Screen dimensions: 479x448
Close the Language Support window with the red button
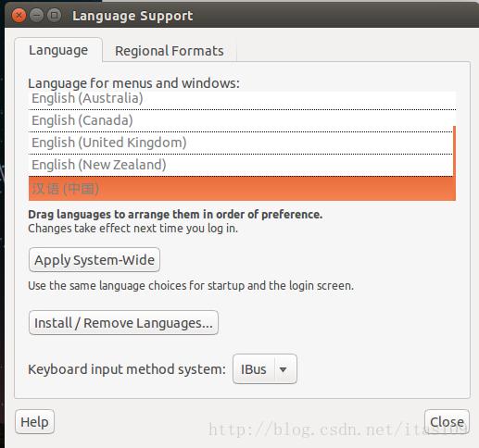click(x=19, y=15)
